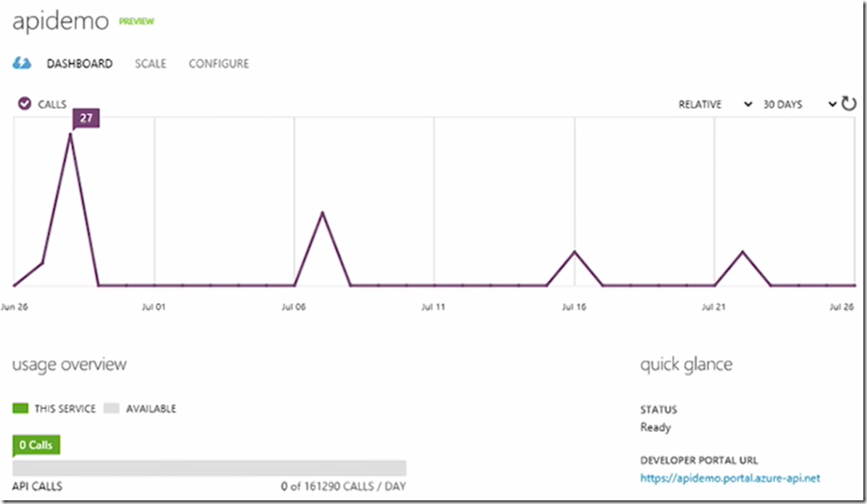Select the gray AVAILABLE legend swatch
Viewport: 867px width, 504px height.
click(x=111, y=408)
